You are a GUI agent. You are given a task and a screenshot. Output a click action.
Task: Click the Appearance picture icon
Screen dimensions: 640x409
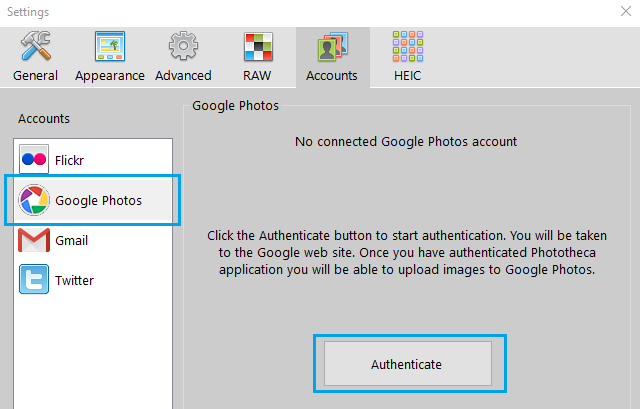[110, 46]
